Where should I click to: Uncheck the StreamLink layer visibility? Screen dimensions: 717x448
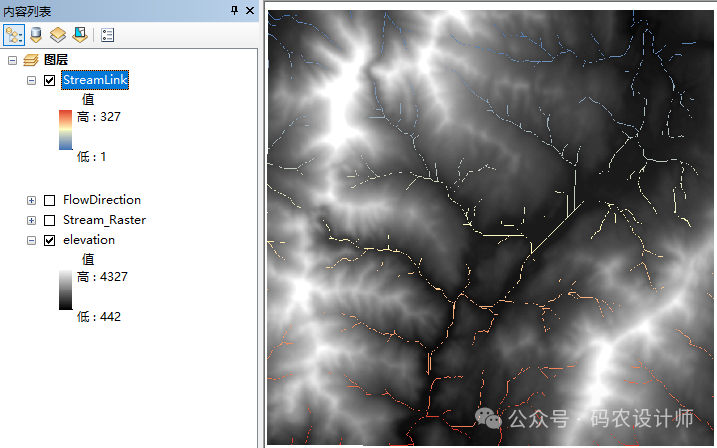click(49, 80)
